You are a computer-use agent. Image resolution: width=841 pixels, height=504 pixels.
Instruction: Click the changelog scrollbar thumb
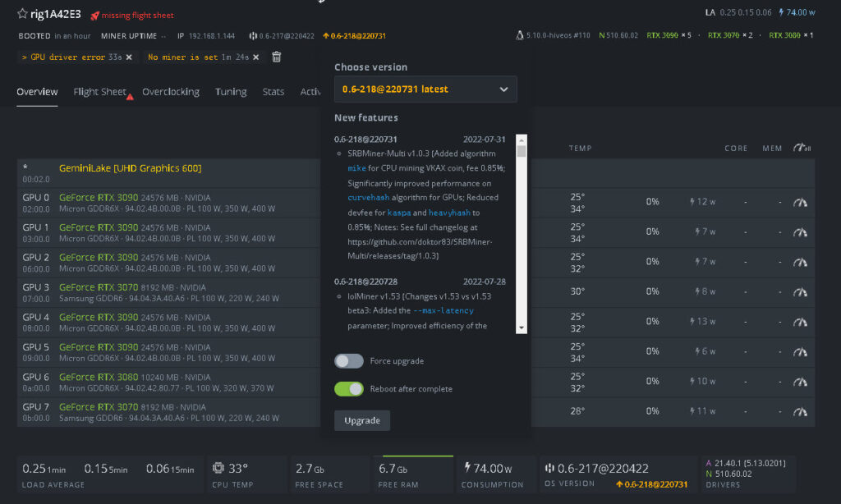(522, 152)
